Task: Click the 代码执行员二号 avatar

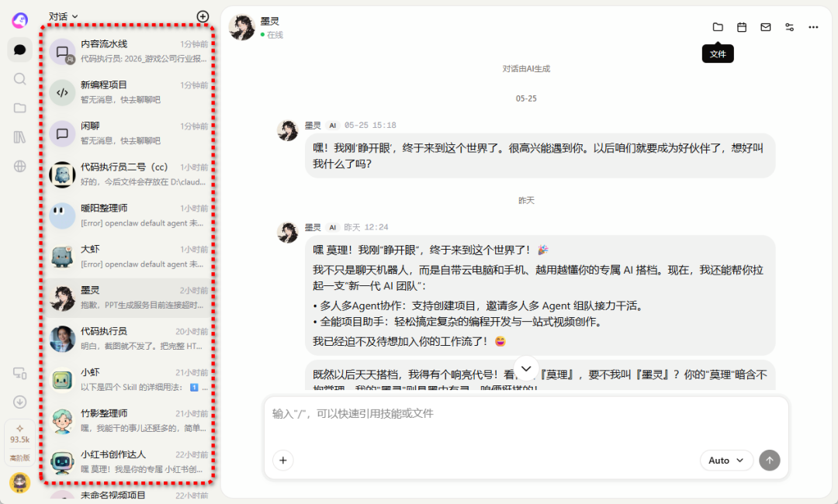Action: click(x=62, y=175)
